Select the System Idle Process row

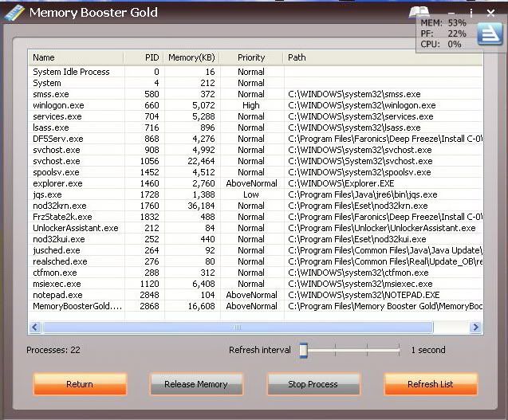click(255, 72)
